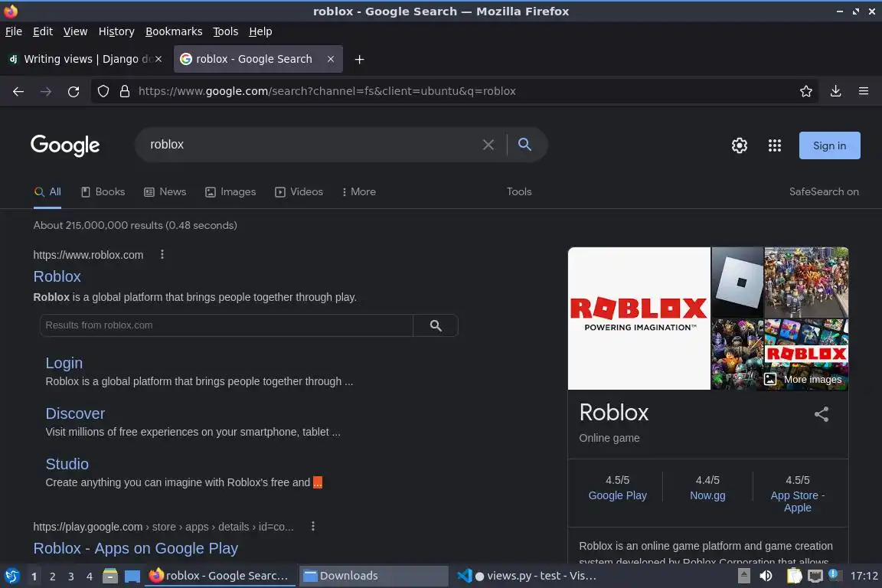Image resolution: width=882 pixels, height=588 pixels.
Task: Open the Firefox downloads panel
Action: point(836,91)
